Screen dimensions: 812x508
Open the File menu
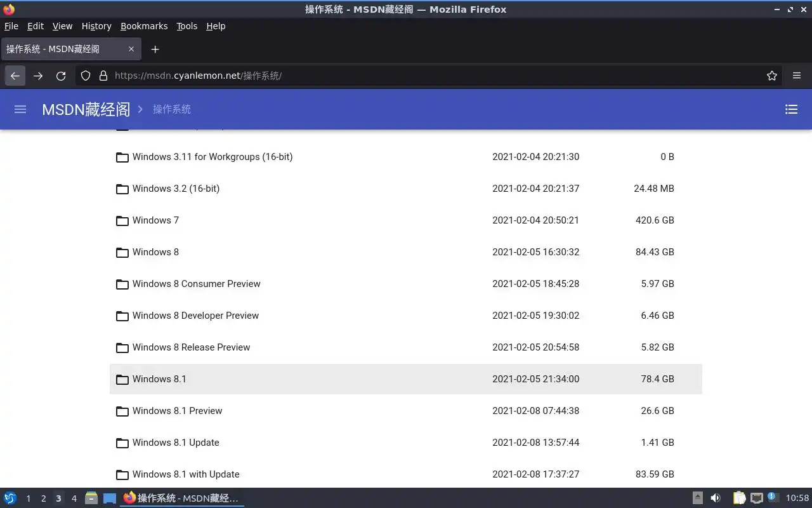click(11, 26)
